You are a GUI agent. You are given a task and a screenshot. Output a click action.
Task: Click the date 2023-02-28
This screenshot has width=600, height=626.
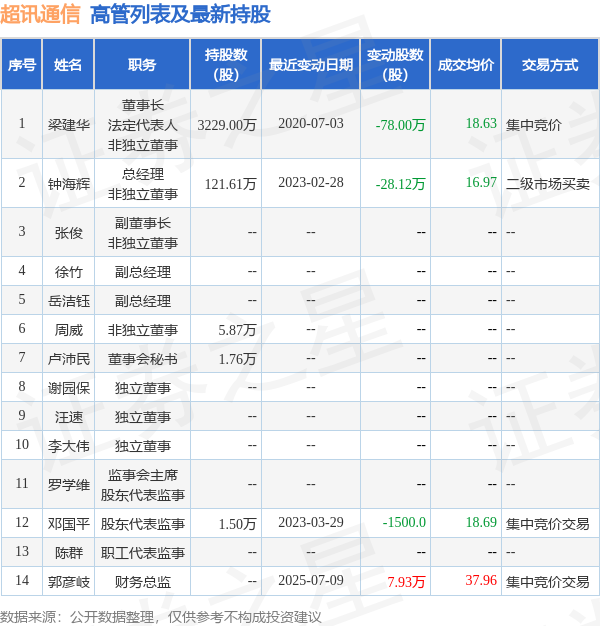[x=311, y=182]
